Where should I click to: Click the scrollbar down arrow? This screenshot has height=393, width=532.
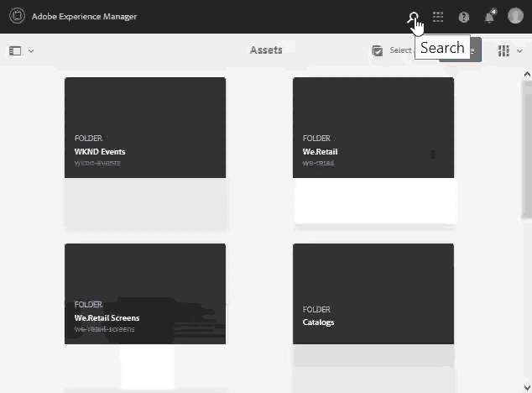pyautogui.click(x=527, y=387)
